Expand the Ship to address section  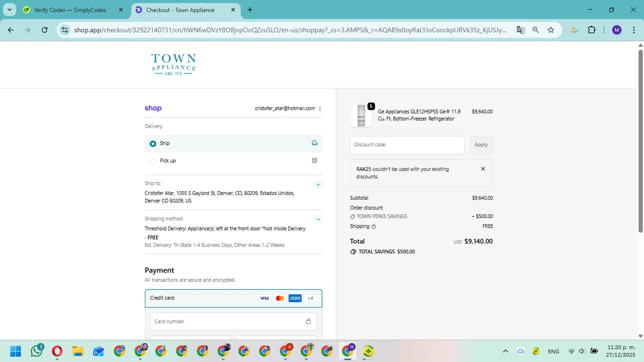(318, 184)
